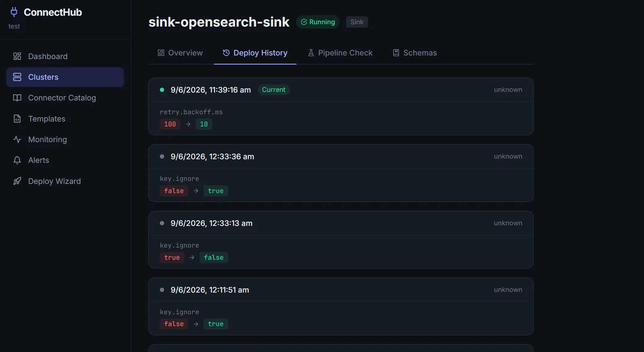Click the new value 10

[204, 124]
